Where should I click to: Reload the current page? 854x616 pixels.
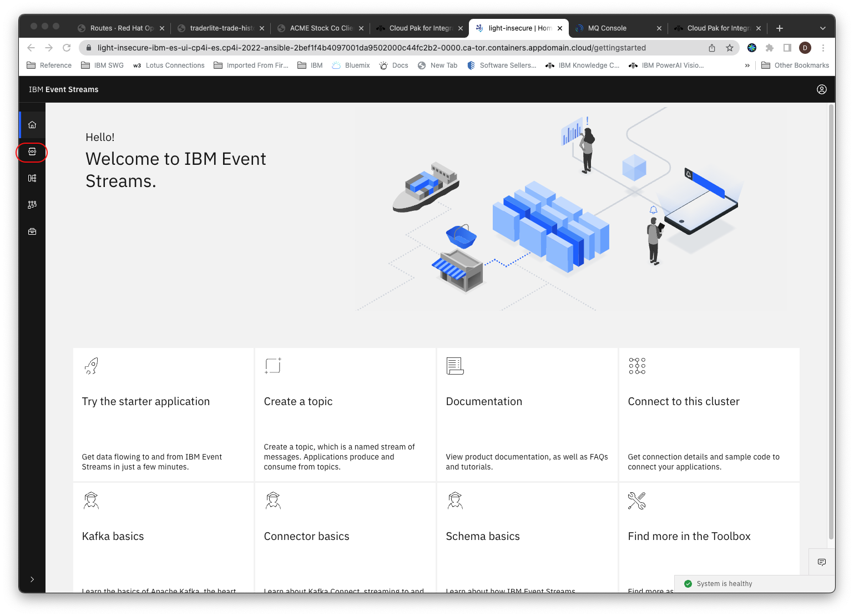(67, 48)
